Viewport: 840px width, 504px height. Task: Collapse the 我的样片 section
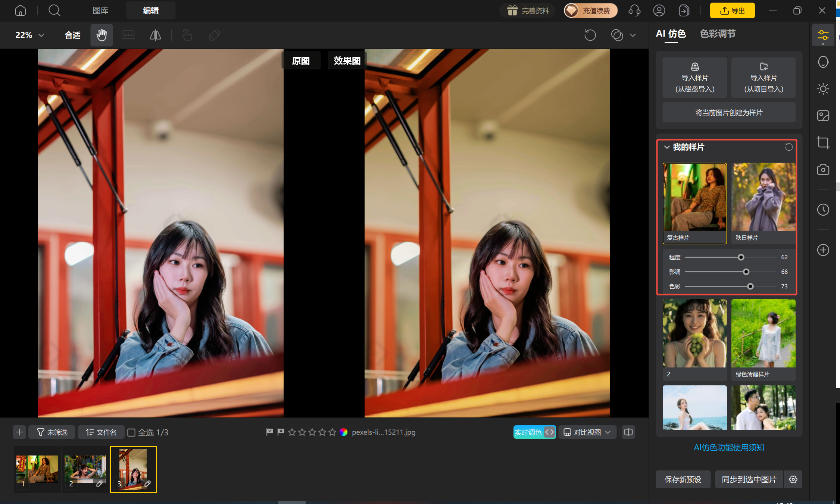click(x=666, y=147)
